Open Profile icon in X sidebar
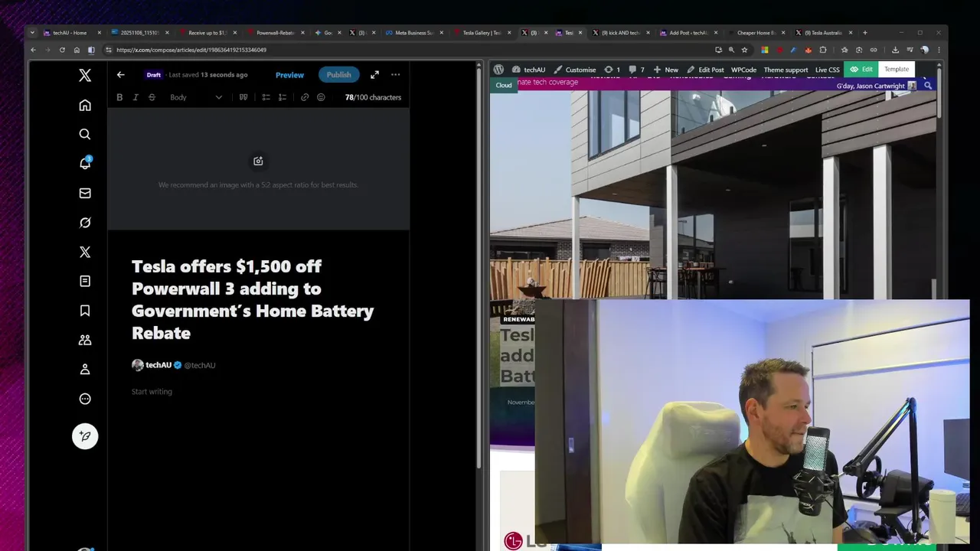Screen dimensions: 980x551 [x=85, y=369]
